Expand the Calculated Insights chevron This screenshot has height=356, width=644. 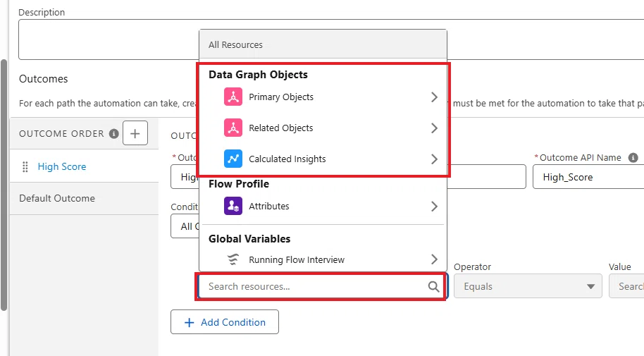click(x=434, y=159)
